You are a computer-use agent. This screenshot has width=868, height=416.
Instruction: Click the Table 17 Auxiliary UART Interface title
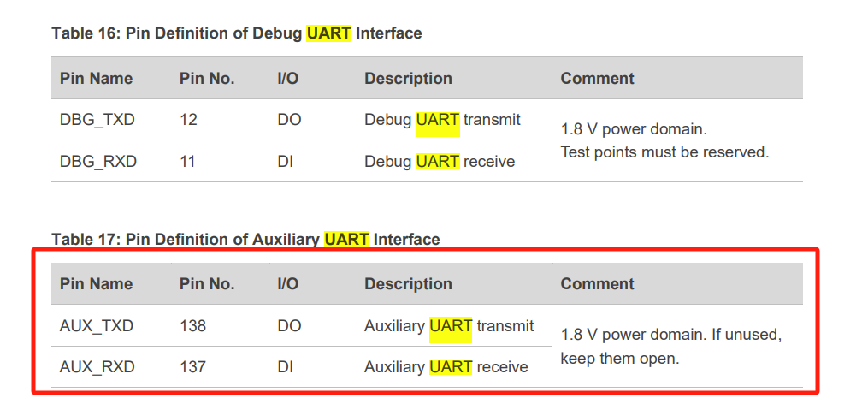pos(245,239)
